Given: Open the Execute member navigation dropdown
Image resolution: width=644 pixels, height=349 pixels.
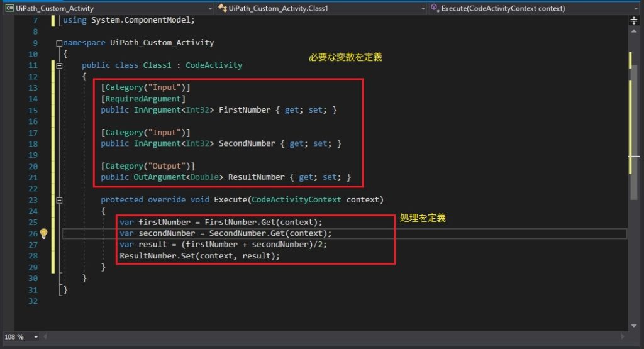Looking at the screenshot, I should 535,8.
